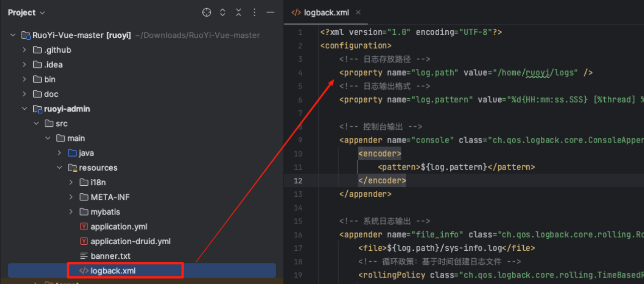The height and width of the screenshot is (284, 644).
Task: Click the Collapse All icon in Project panel
Action: pyautogui.click(x=238, y=13)
